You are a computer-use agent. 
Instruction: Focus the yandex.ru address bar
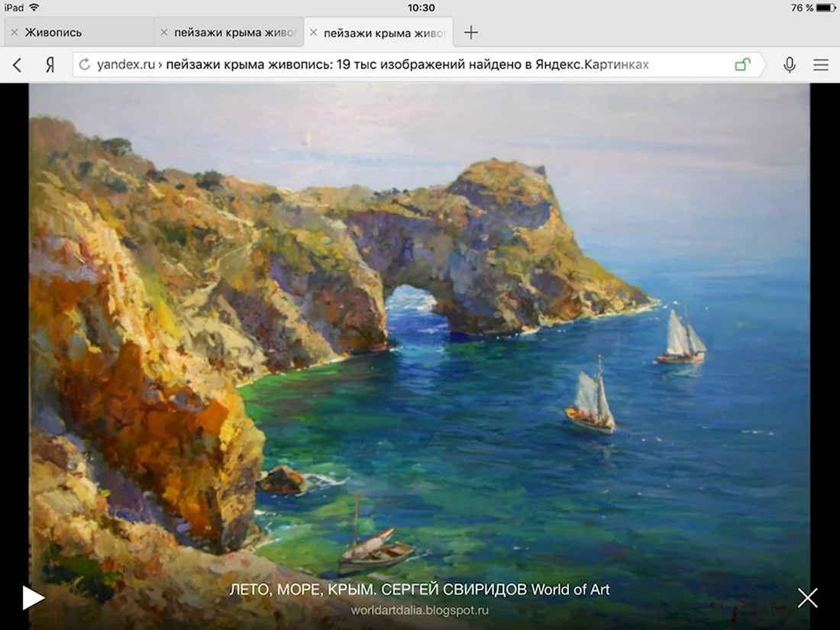coord(419,65)
